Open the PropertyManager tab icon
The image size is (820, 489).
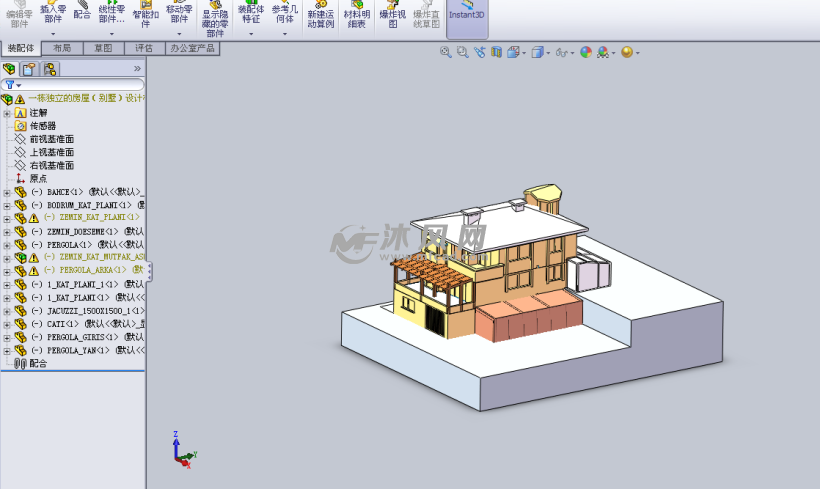coord(30,69)
